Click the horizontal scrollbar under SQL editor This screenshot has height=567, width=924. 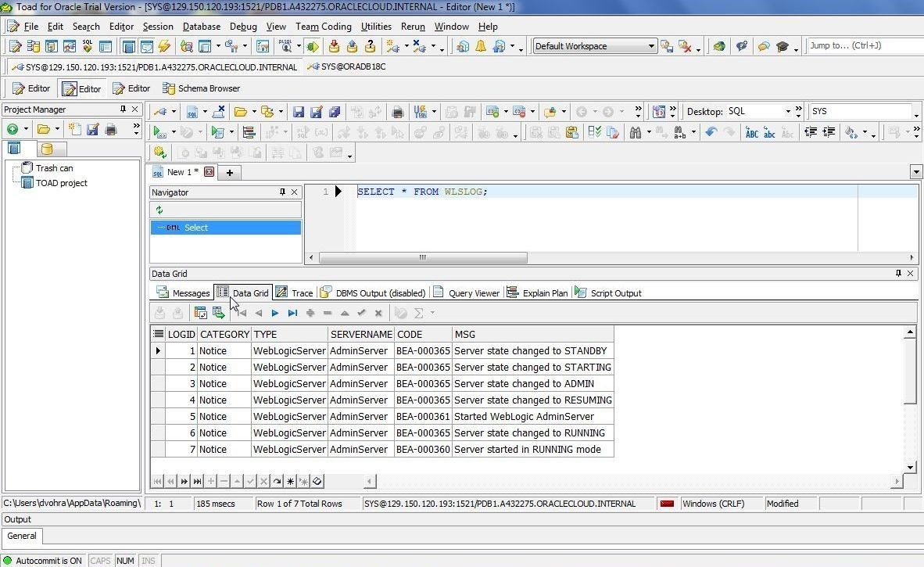point(422,257)
